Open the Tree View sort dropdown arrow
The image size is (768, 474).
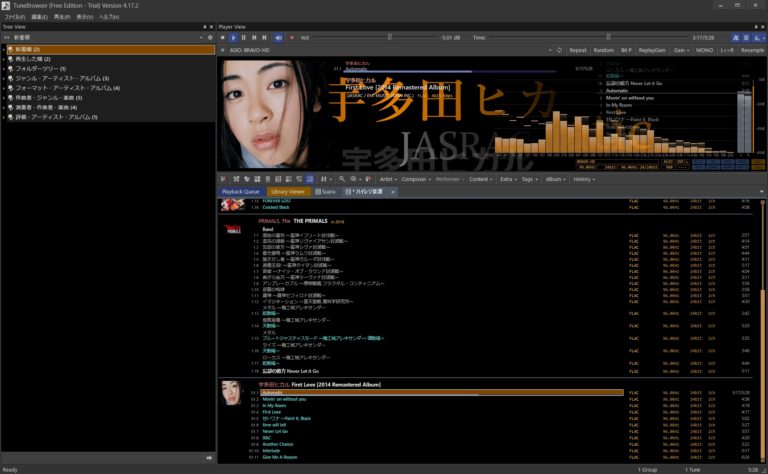click(x=201, y=37)
